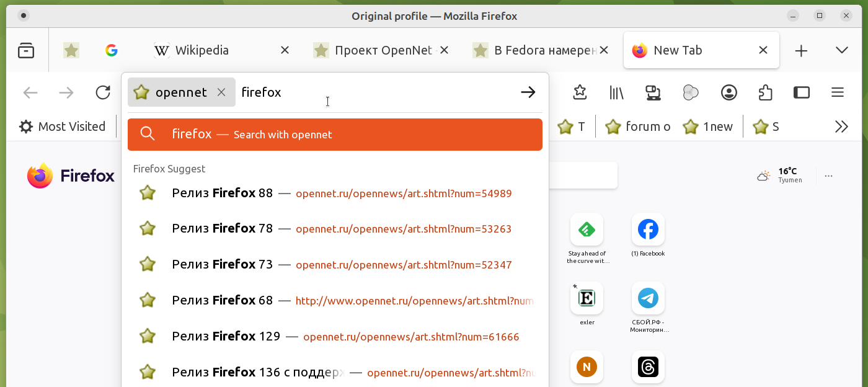The width and height of the screenshot is (868, 387).
Task: Open synced tabs toolbar icon
Action: click(x=652, y=92)
